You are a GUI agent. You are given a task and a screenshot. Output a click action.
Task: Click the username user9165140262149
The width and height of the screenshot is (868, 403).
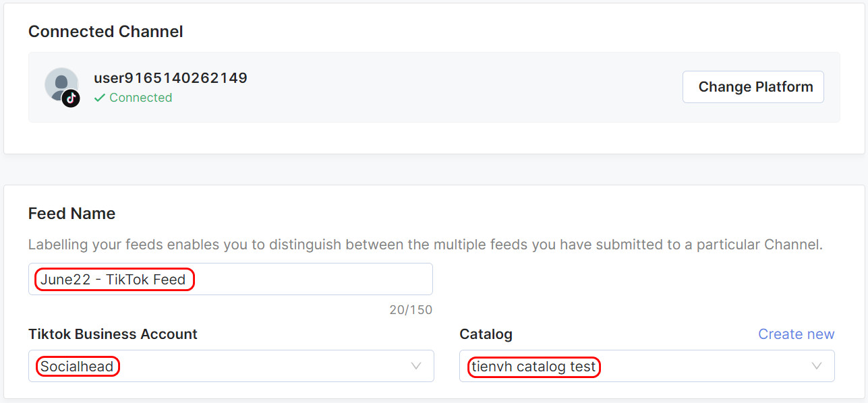[x=171, y=77]
